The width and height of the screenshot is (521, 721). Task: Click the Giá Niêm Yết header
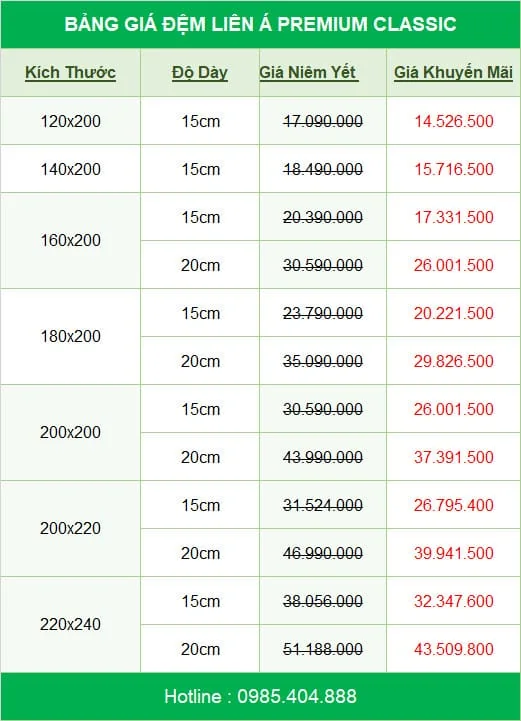pos(308,73)
